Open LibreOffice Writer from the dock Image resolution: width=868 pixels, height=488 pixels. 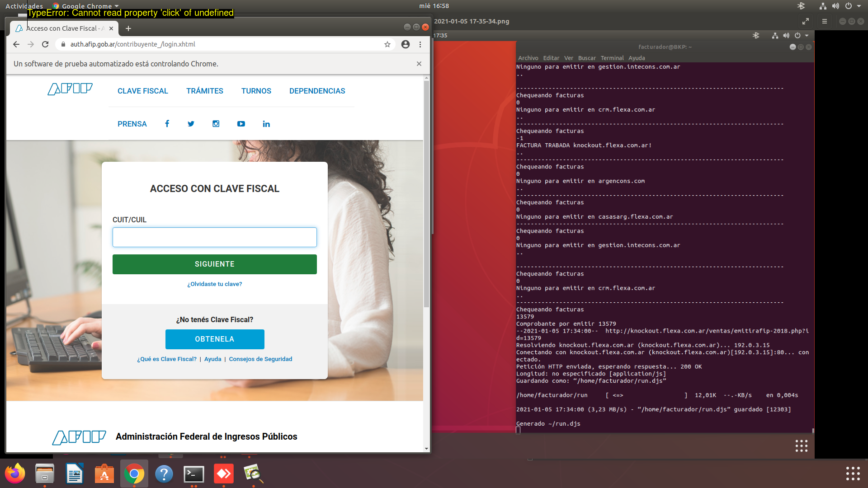coord(75,474)
